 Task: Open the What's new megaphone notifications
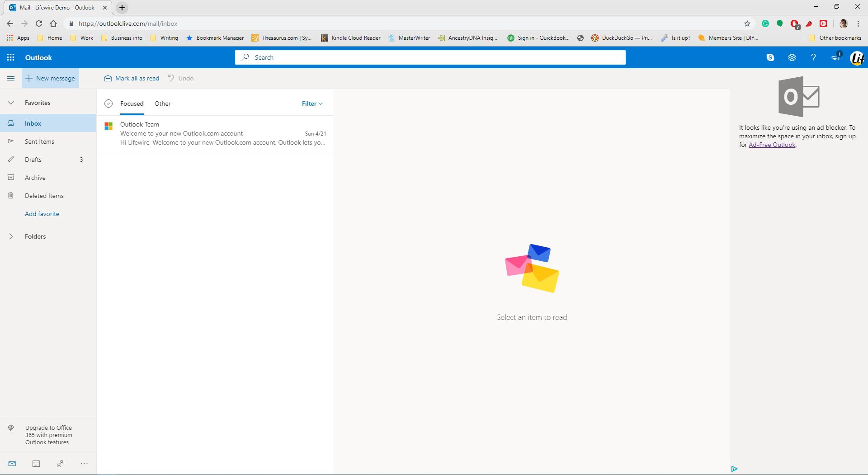coord(836,57)
